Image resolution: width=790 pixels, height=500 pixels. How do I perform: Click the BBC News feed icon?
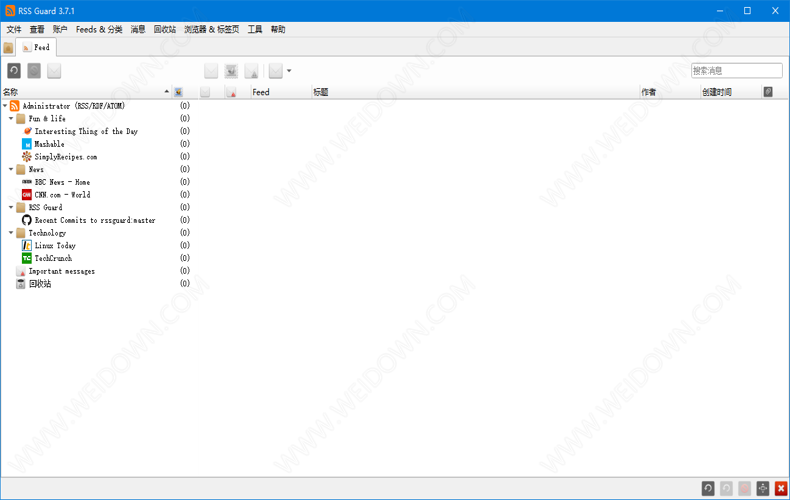(27, 182)
